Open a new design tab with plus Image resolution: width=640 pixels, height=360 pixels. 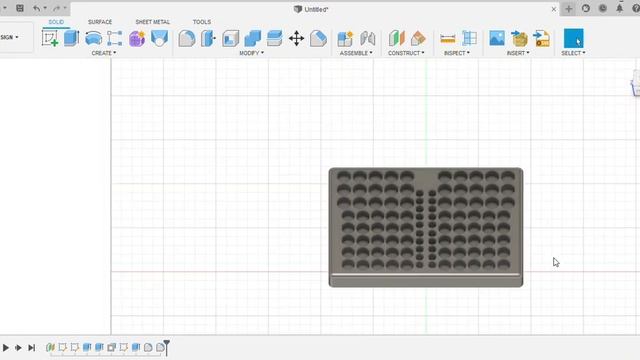click(x=569, y=9)
